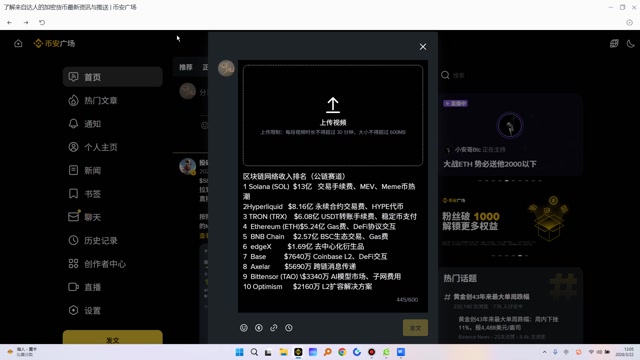Viewport: 640px width, 360px height.
Task: Open the home icon in the top bar
Action: tap(18, 43)
